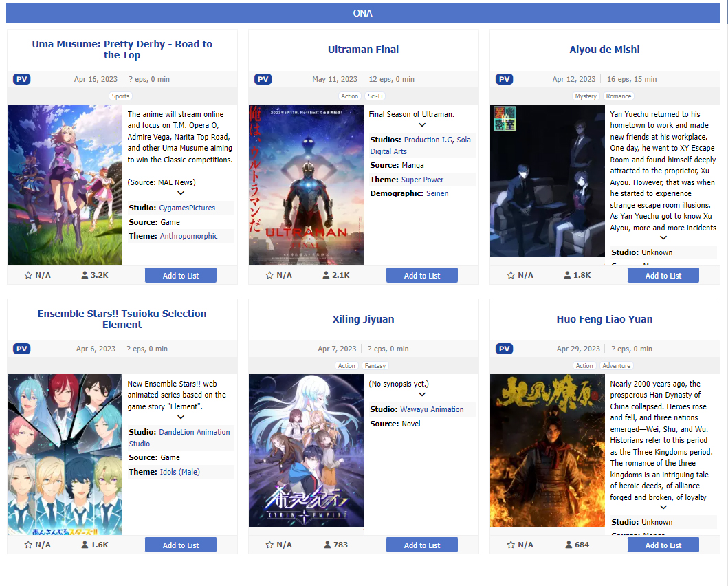Select the Mystery genre tag
The width and height of the screenshot is (728, 586).
click(x=586, y=96)
